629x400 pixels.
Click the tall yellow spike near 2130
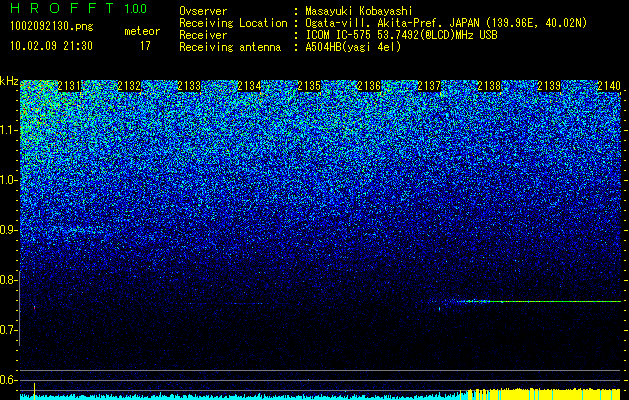point(34,391)
